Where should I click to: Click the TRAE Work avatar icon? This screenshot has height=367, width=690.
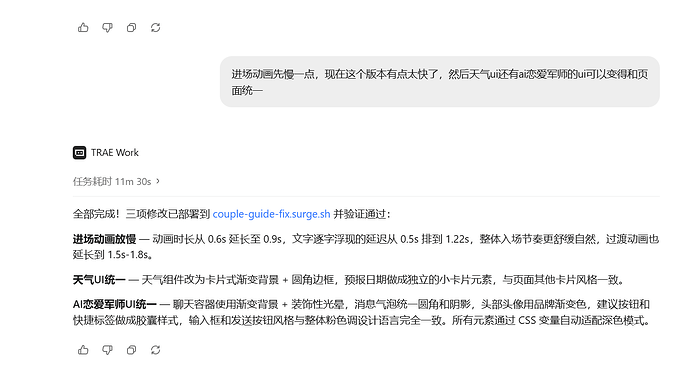click(x=79, y=153)
